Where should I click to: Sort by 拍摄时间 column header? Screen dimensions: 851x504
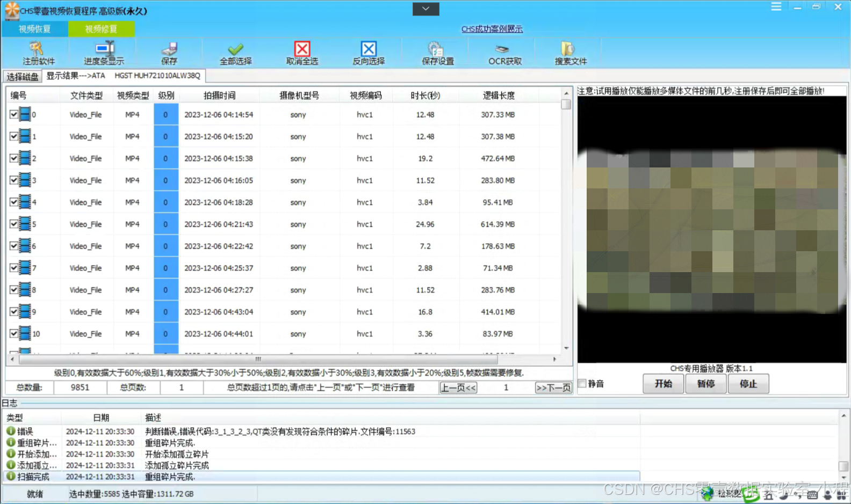point(219,96)
